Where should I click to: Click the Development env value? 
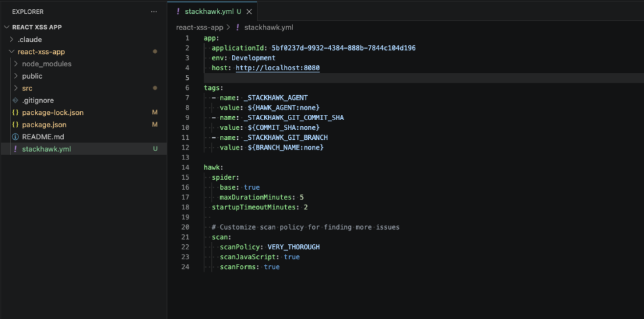tap(254, 58)
